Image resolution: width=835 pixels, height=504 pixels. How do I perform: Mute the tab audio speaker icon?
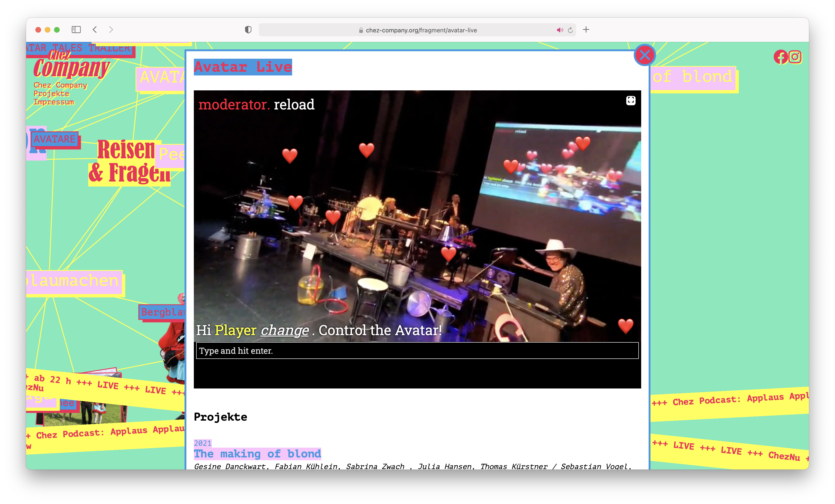click(559, 30)
